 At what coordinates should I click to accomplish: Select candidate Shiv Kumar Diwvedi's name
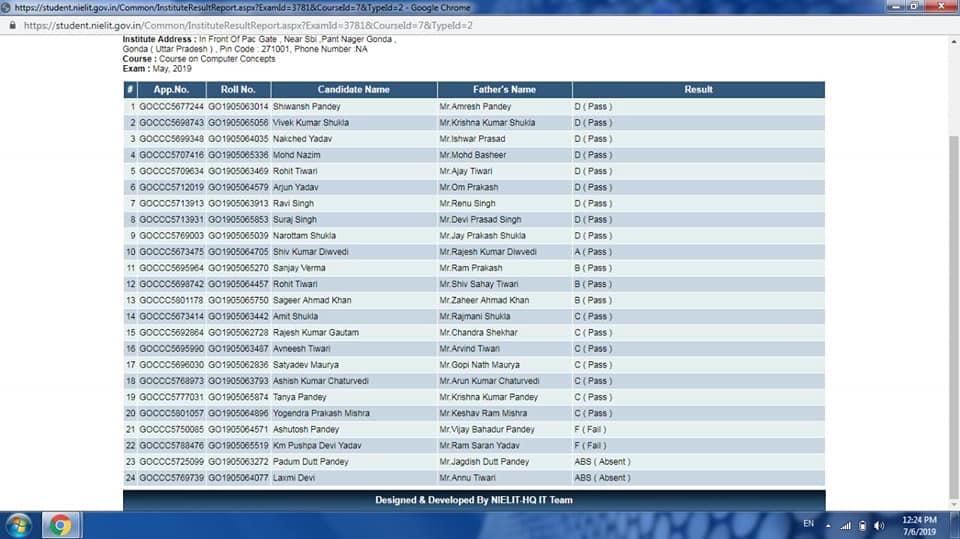click(x=310, y=252)
